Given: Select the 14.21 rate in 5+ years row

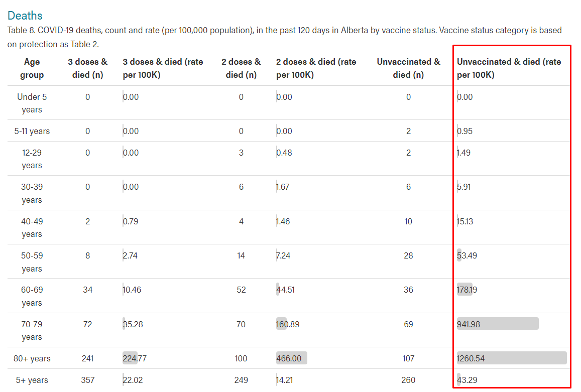Looking at the screenshot, I should point(284,380).
